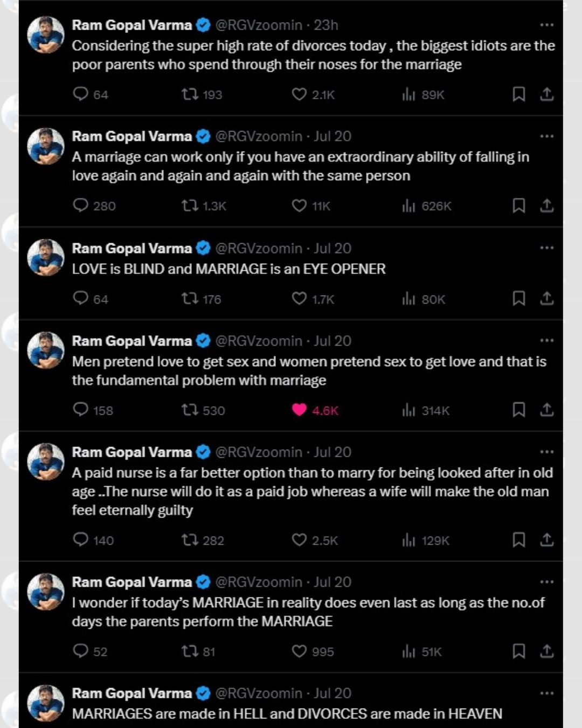
Task: Toggle bookmark on the divorce rate tweet
Action: click(518, 94)
